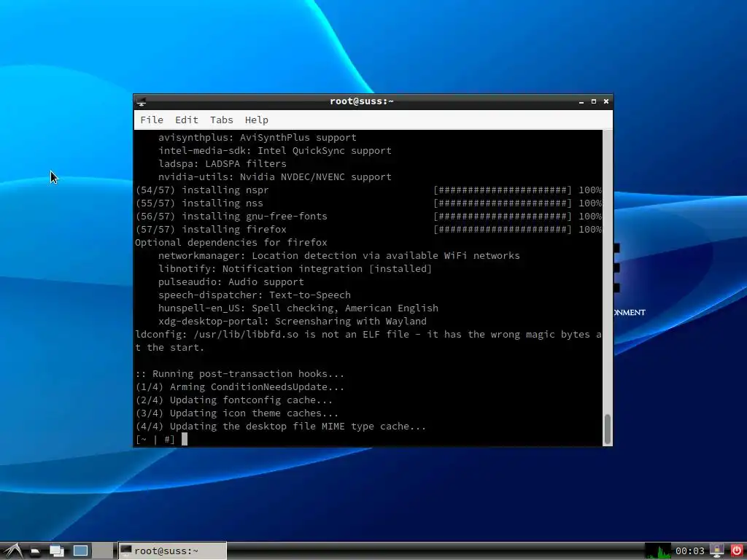Click the line "intel-media-sdk: Intel QuickSync support"
The image size is (747, 560).
(x=275, y=150)
